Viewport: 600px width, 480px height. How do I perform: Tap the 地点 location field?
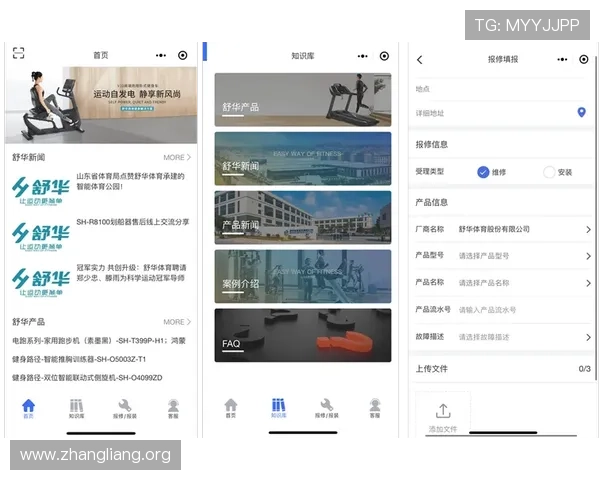pos(500,89)
